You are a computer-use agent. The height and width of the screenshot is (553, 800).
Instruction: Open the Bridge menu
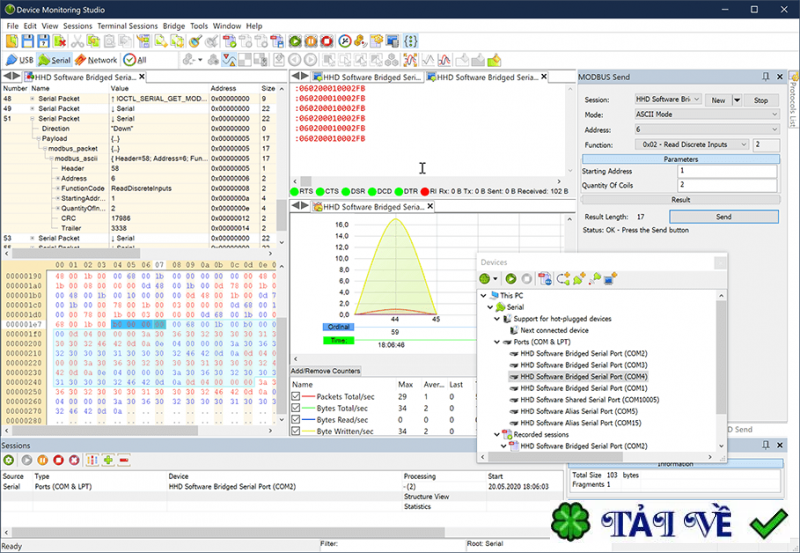click(174, 25)
